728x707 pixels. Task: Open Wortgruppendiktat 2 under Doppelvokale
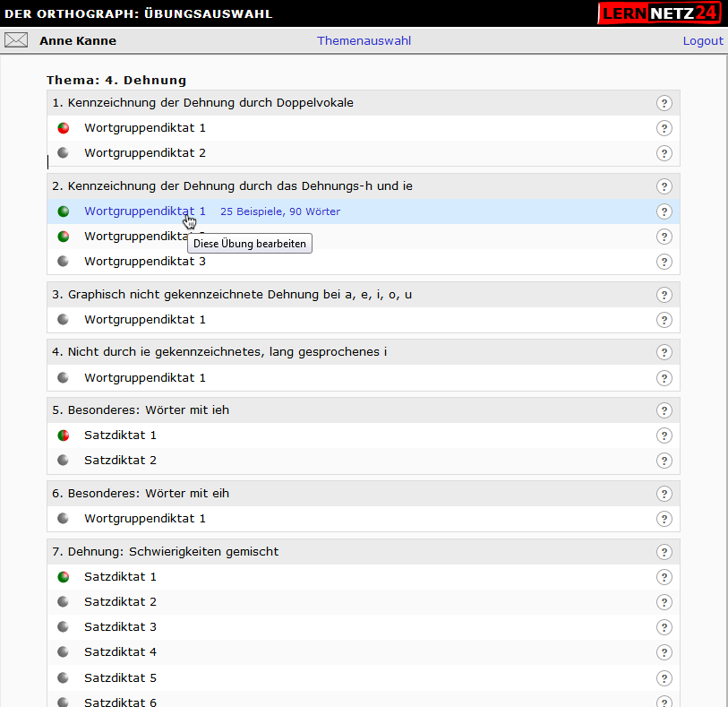(x=145, y=153)
